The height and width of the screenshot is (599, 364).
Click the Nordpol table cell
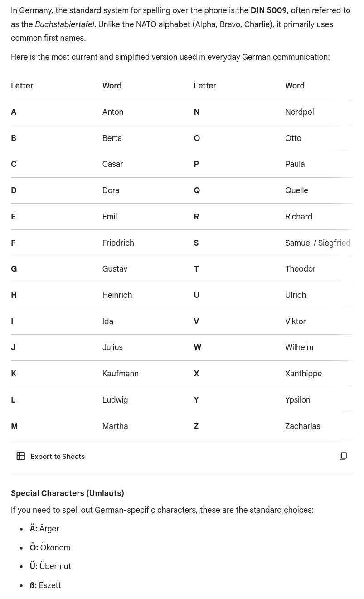(299, 112)
